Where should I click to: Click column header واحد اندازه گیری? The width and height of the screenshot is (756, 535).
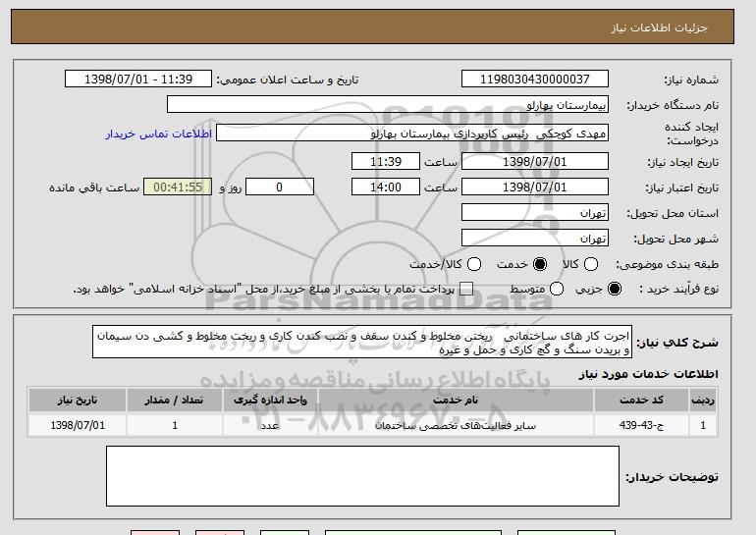click(270, 401)
